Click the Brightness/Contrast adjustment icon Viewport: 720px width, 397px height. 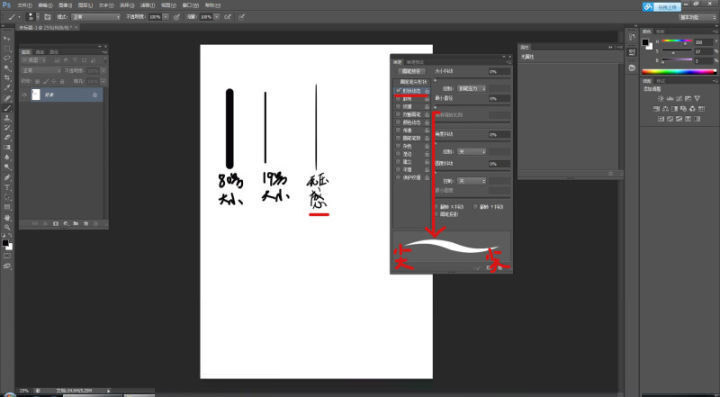(x=661, y=98)
